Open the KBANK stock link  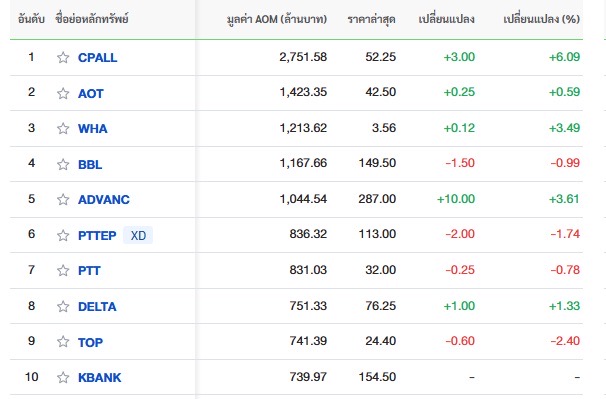coord(100,377)
